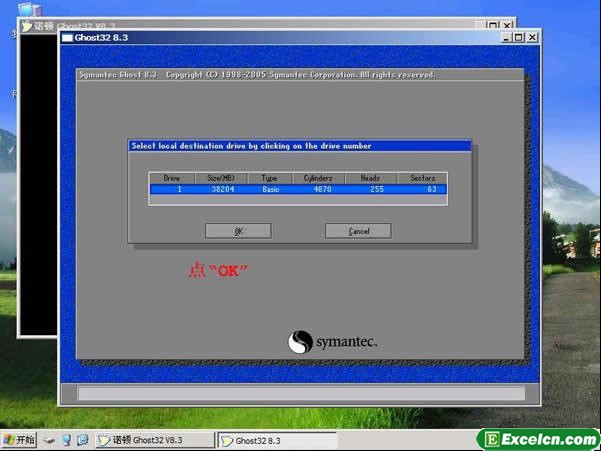Click the Basic type cell
This screenshot has height=451, width=601.
click(x=271, y=189)
